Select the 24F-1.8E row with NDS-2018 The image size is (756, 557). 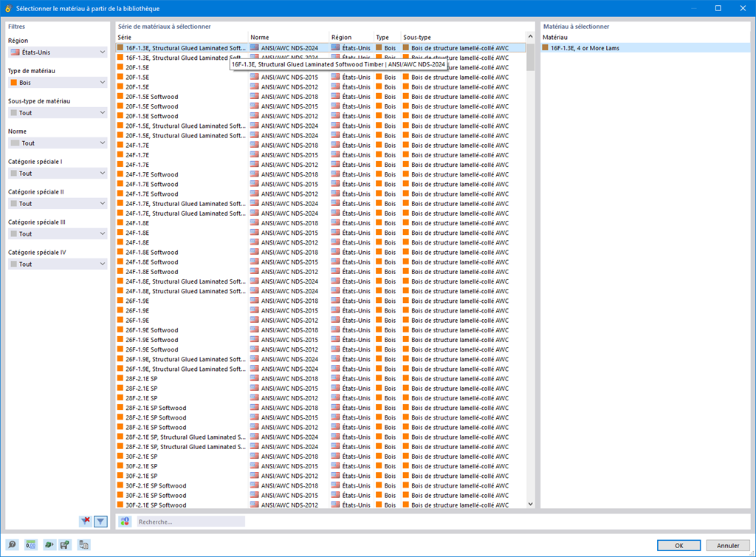tap(320, 223)
